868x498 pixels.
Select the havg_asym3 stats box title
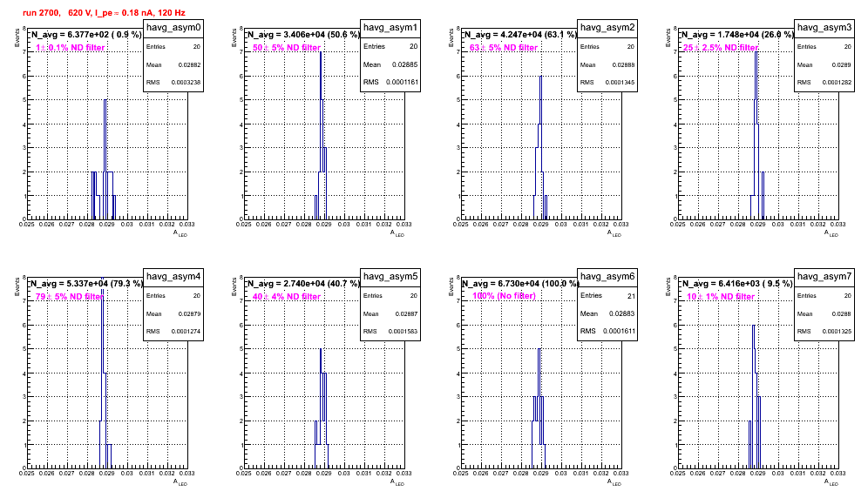[824, 28]
